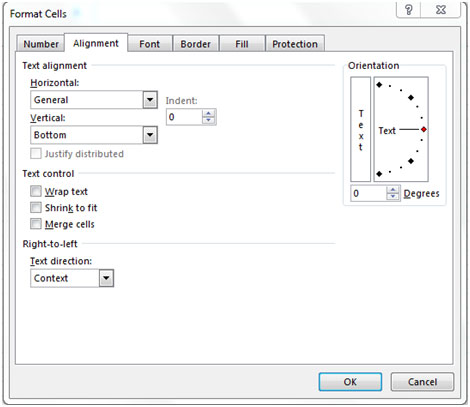Click the vertical Text orientation box
This screenshot has width=470, height=407.
360,129
